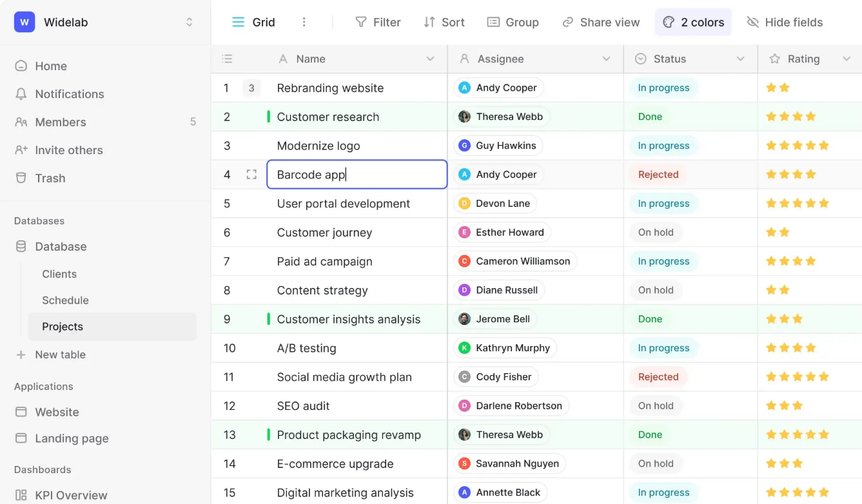Open the On hold status on Customer journey row
The height and width of the screenshot is (504, 862).
[656, 232]
